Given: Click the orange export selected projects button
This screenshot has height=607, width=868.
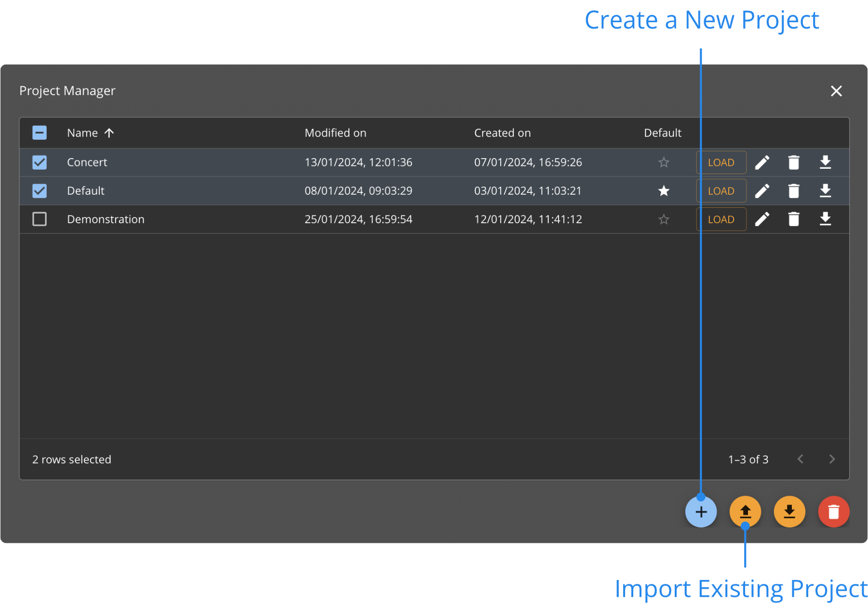Looking at the screenshot, I should 789,512.
